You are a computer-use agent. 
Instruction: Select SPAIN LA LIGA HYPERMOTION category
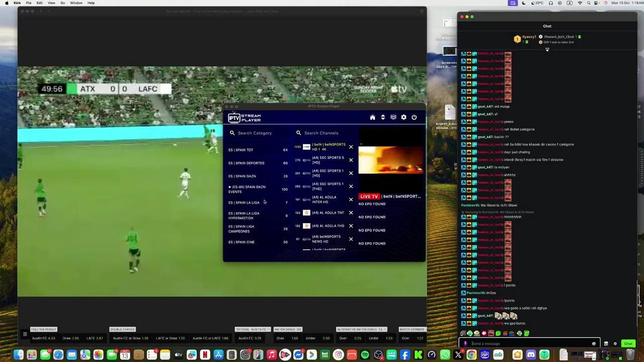258,216
